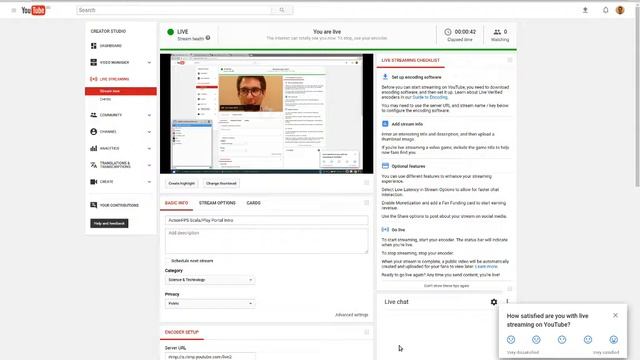Open the hamburger guide menu
This screenshot has height=360, width=640.
pos(14,10)
